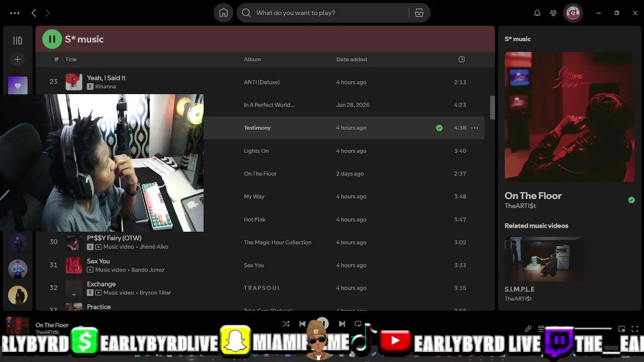This screenshot has height=362, width=644.
Task: Play the S.I.M.P.L.E related music video thumbnail
Action: [x=544, y=259]
